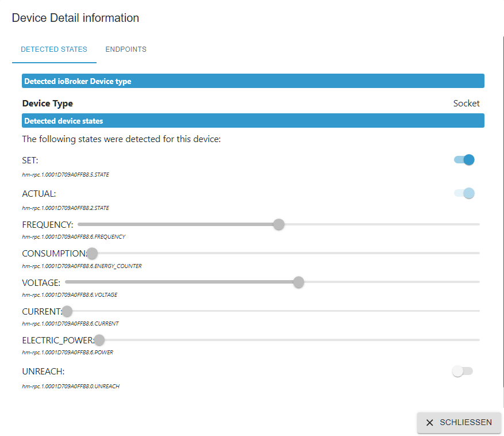Click the 5.STATE ID under SET

click(x=66, y=174)
